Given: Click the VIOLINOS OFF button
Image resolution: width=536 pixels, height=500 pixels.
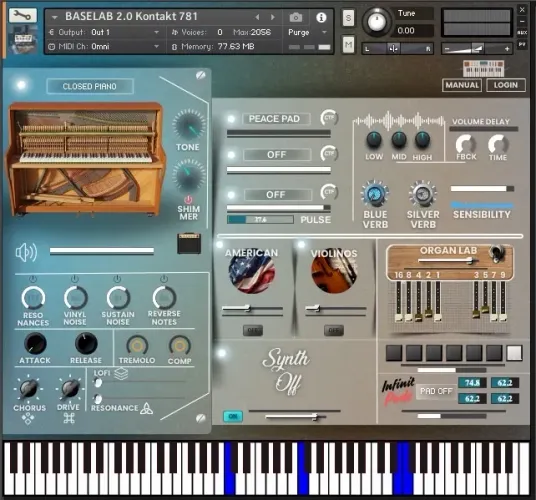Looking at the screenshot, I should (334, 330).
